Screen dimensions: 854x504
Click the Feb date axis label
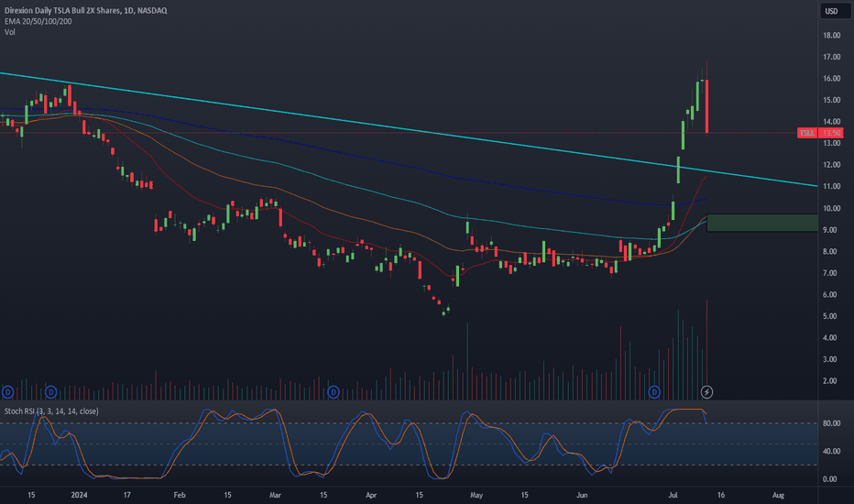coord(180,495)
